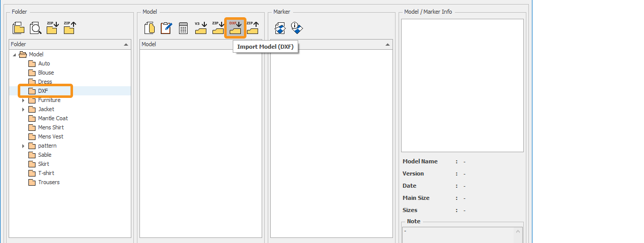644x243 pixels.
Task: Click the search folder magnifier icon
Action: tap(35, 28)
